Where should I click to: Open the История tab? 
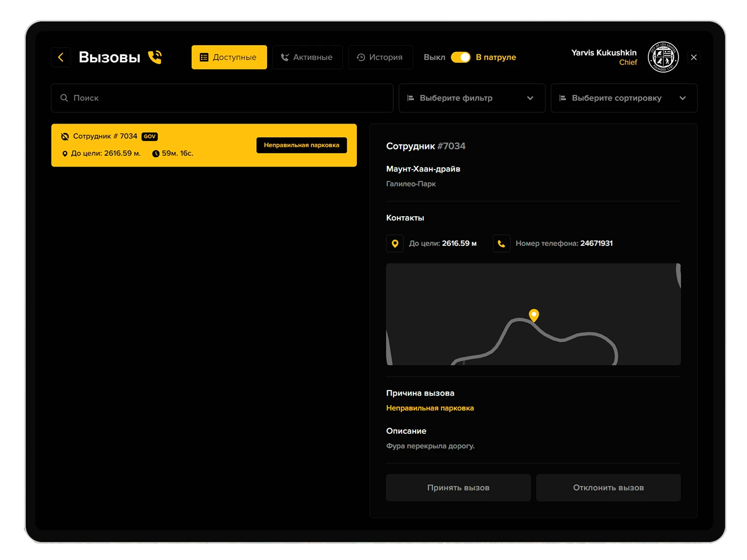380,57
